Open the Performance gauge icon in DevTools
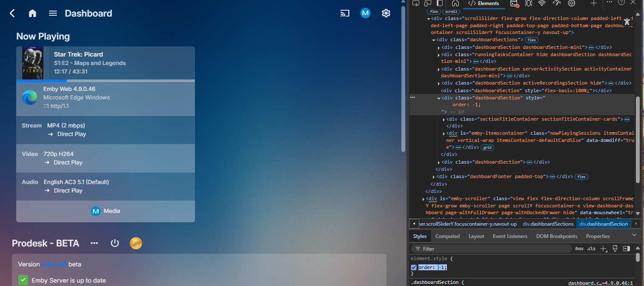The width and height of the screenshot is (644, 286). pos(557,3)
